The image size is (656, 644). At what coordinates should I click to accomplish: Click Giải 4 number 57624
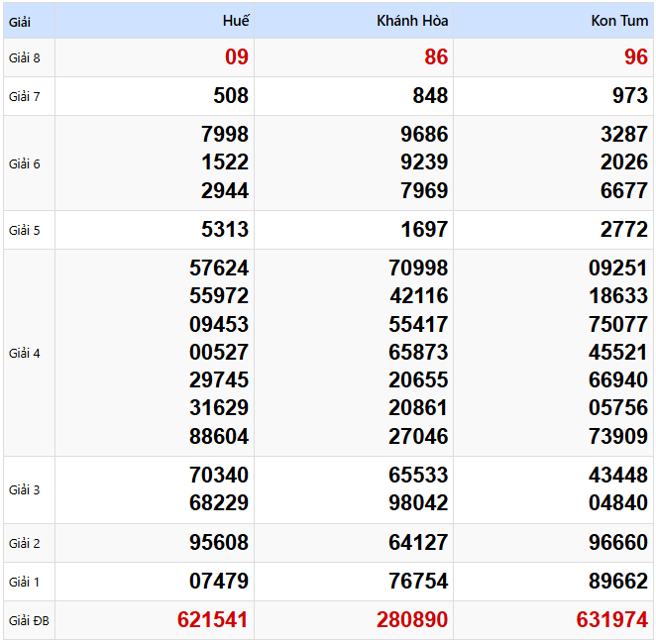pos(219,268)
